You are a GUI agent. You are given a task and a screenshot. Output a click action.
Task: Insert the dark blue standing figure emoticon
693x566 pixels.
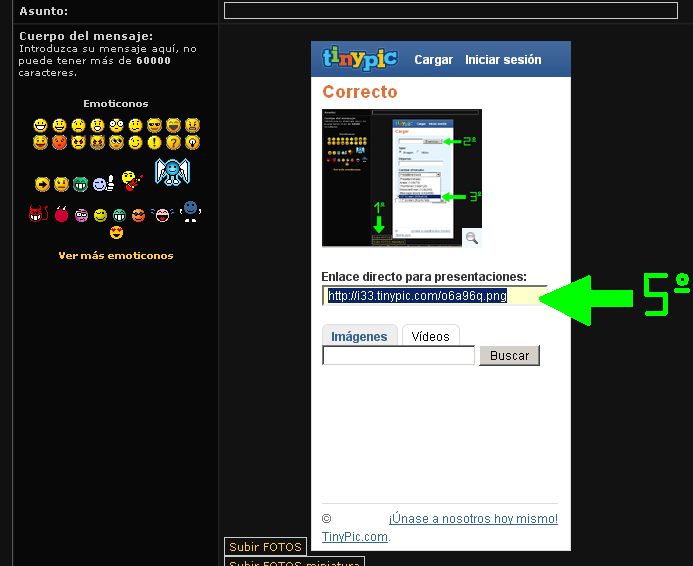[x=191, y=211]
